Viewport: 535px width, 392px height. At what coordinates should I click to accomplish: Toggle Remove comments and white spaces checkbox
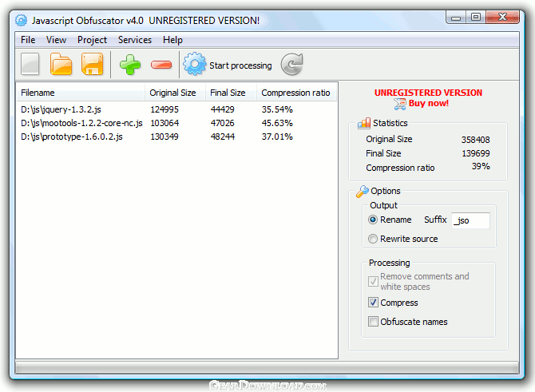click(x=373, y=282)
